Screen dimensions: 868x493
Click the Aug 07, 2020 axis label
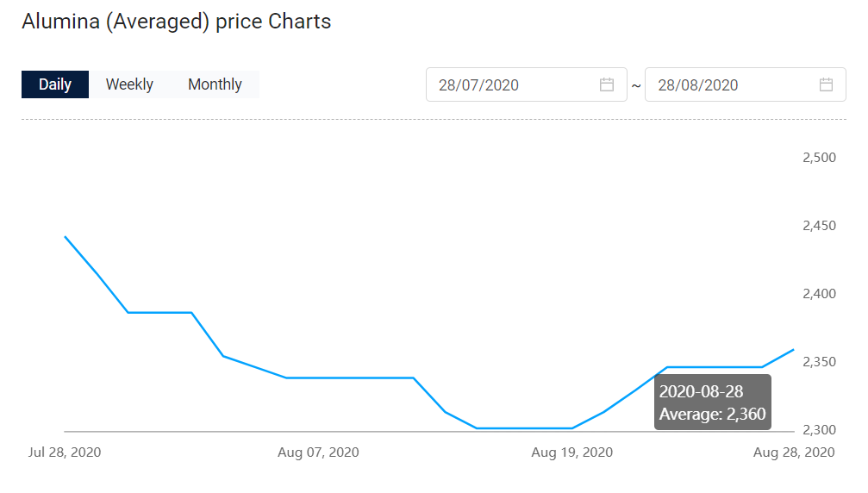click(x=318, y=452)
